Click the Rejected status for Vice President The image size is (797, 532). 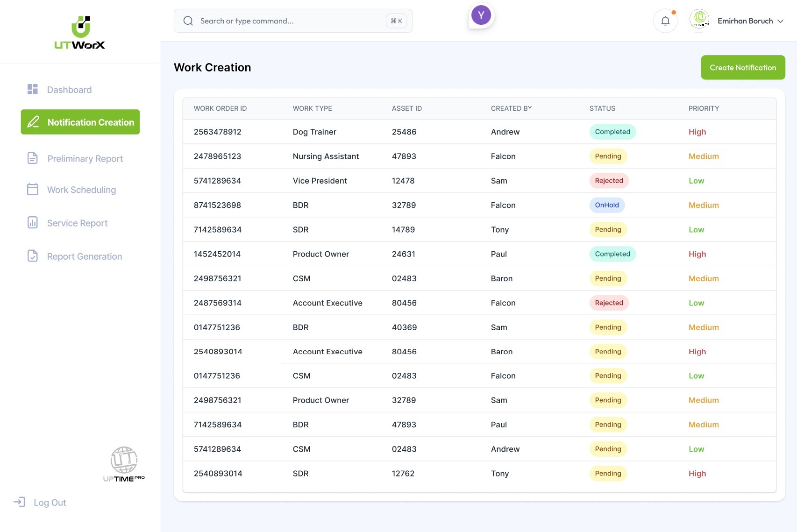(609, 181)
